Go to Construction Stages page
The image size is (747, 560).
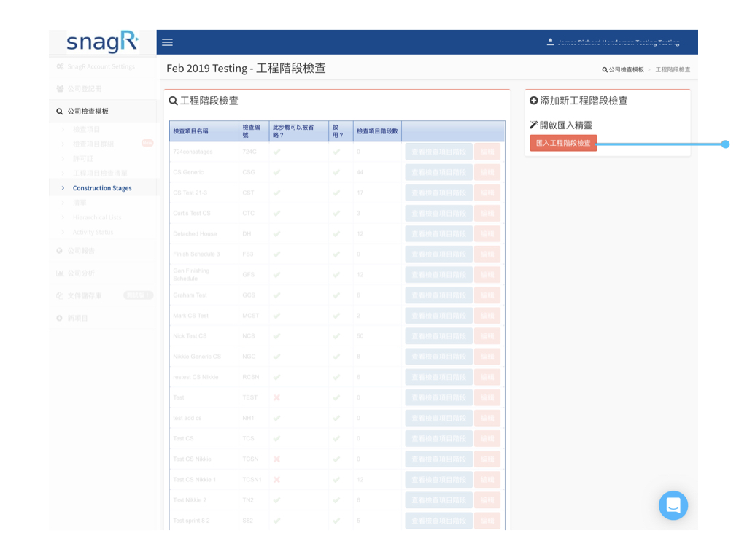102,188
